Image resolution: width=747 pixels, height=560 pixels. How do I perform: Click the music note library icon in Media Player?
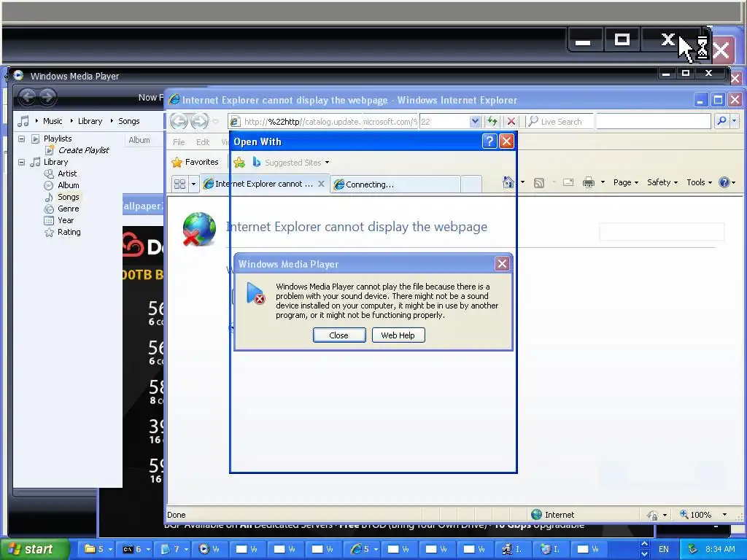23,121
